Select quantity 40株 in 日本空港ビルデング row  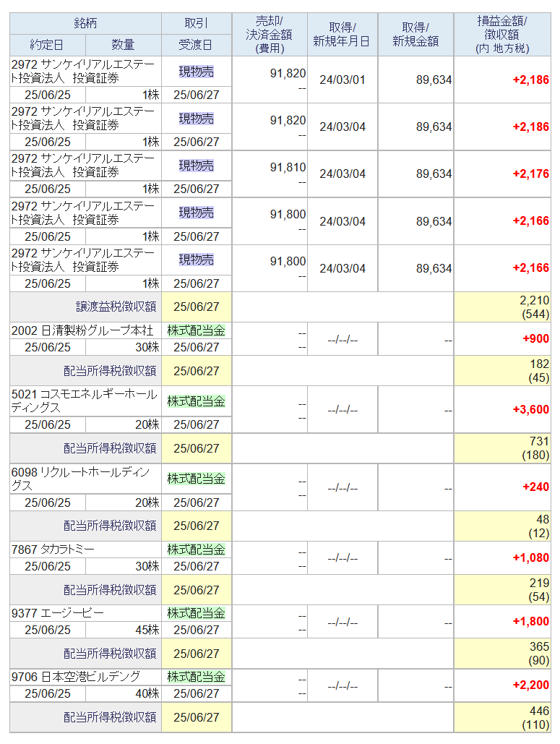[x=147, y=693]
